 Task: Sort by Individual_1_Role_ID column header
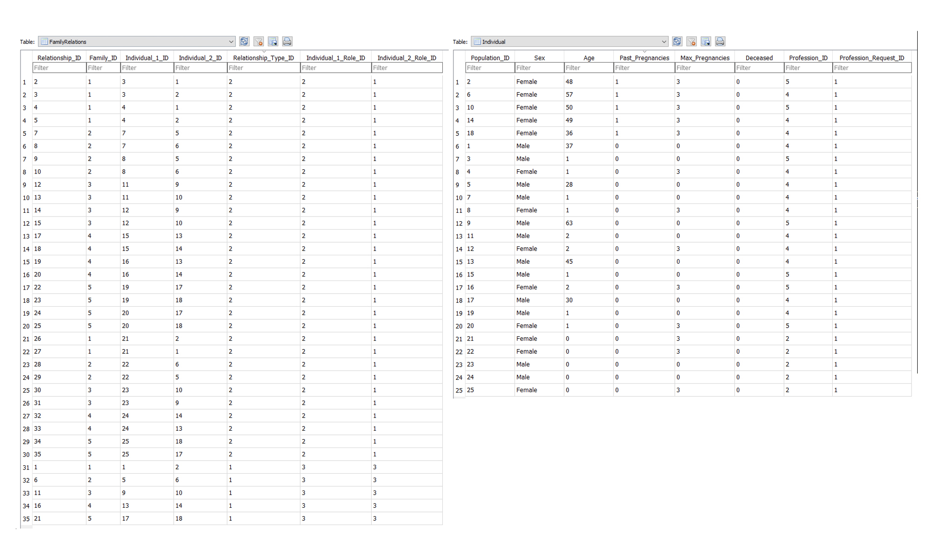336,58
